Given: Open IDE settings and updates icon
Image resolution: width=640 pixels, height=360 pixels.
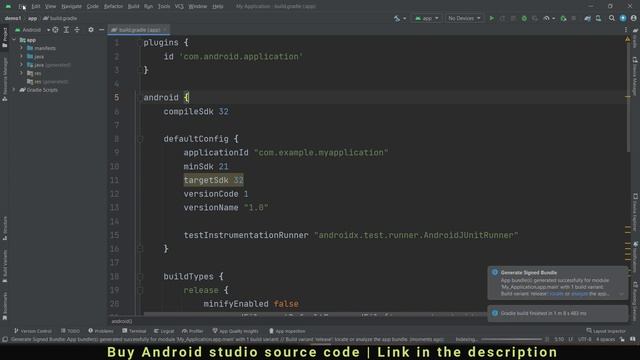Looking at the screenshot, I should 623,18.
